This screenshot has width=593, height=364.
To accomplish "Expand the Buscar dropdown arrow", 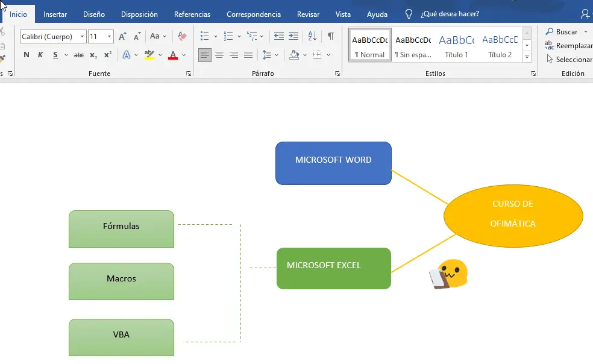I will click(585, 32).
